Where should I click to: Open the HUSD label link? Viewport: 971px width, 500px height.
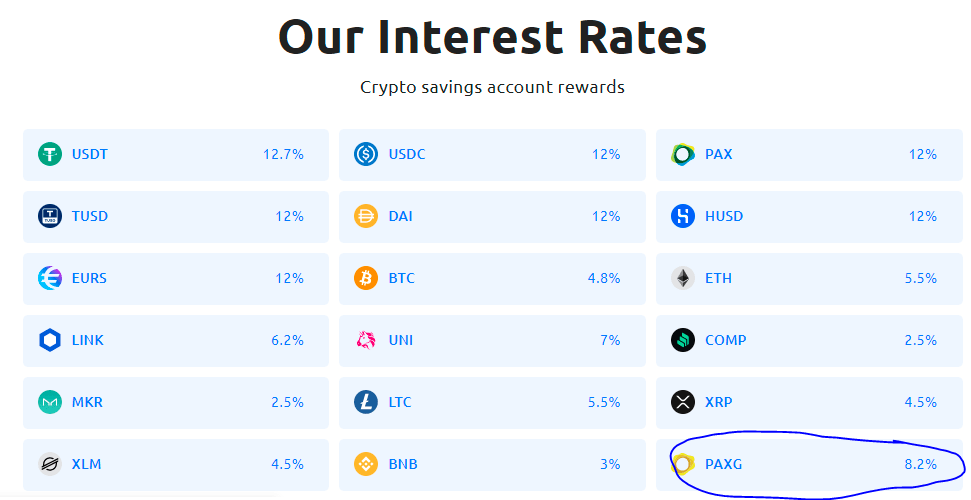click(724, 216)
